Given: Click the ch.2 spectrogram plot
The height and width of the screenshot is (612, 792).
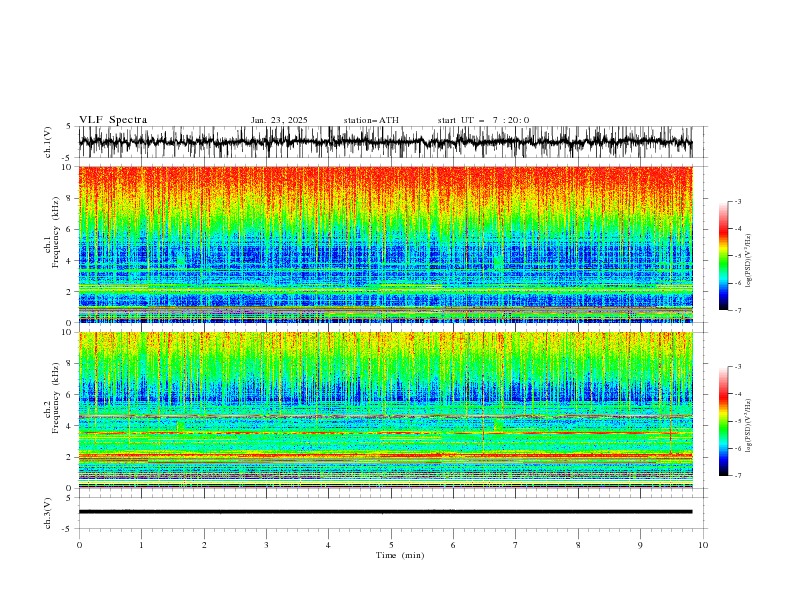Looking at the screenshot, I should coord(385,410).
